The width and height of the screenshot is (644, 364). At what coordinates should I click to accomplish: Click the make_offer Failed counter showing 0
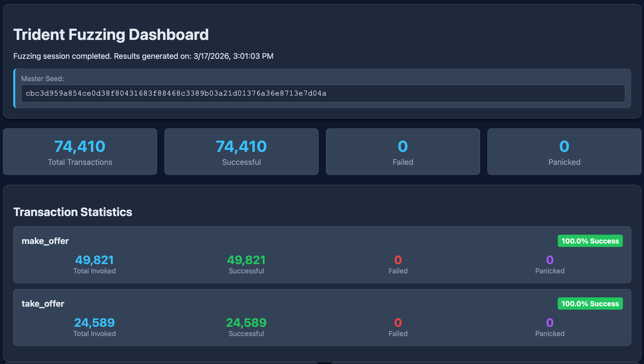click(398, 260)
